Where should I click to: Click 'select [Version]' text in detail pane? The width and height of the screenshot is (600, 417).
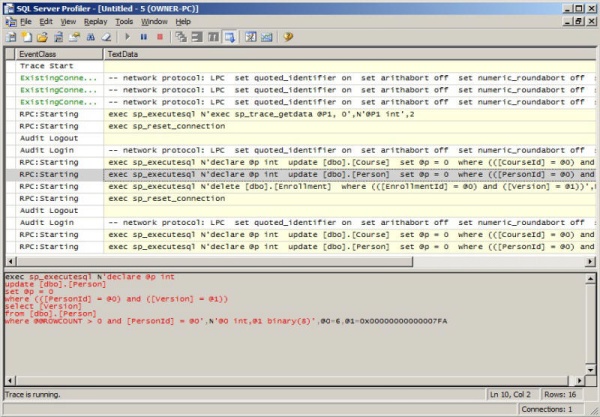[43, 306]
